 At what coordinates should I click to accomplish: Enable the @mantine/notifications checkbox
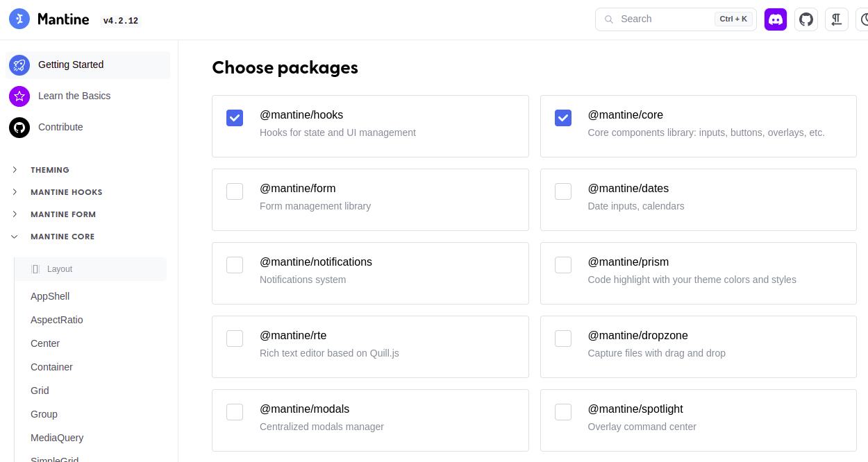235,265
